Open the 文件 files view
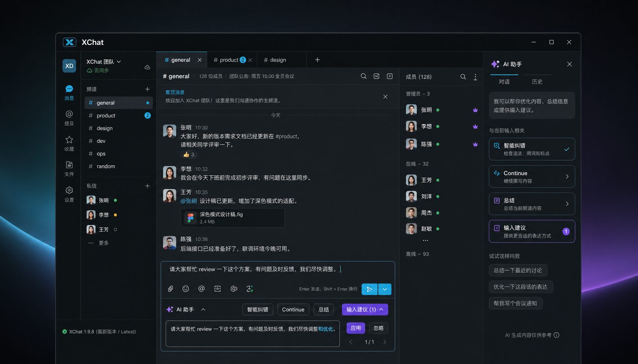Screen dimensions: 638x364 pos(69,169)
